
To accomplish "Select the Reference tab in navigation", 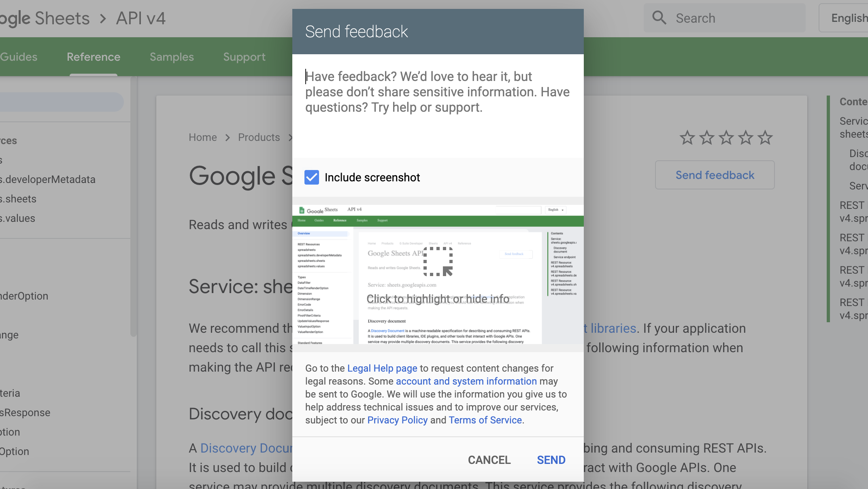I will (x=94, y=57).
